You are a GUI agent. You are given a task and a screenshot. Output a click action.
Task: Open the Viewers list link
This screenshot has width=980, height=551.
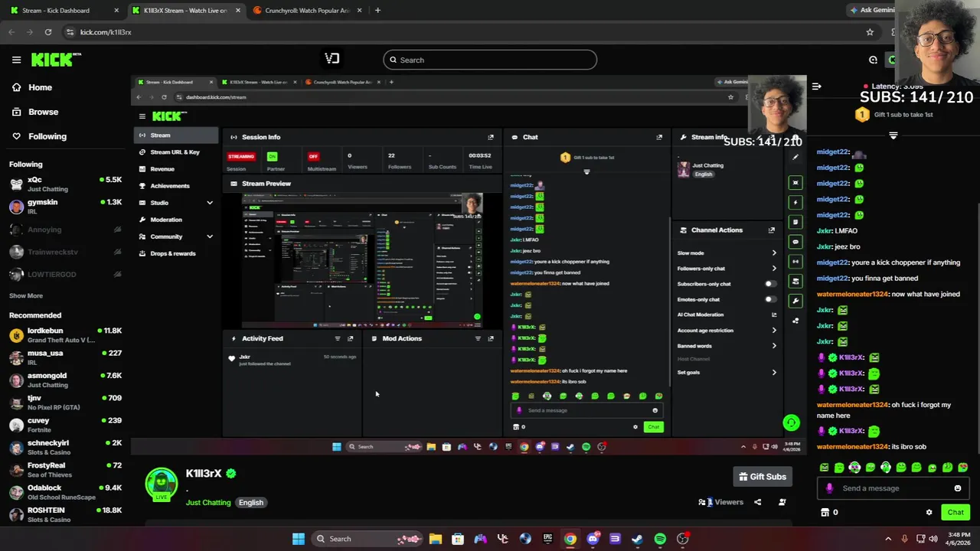pyautogui.click(x=720, y=502)
